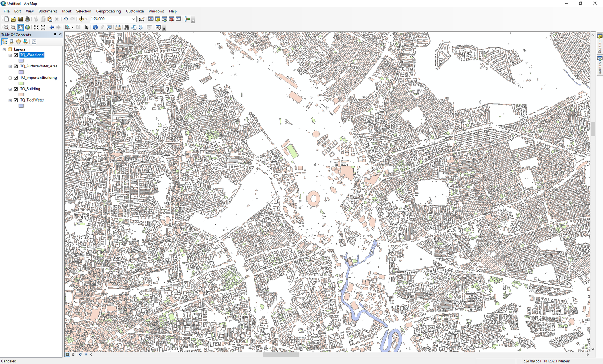Click the Add Data button
The height and width of the screenshot is (364, 603).
(81, 19)
